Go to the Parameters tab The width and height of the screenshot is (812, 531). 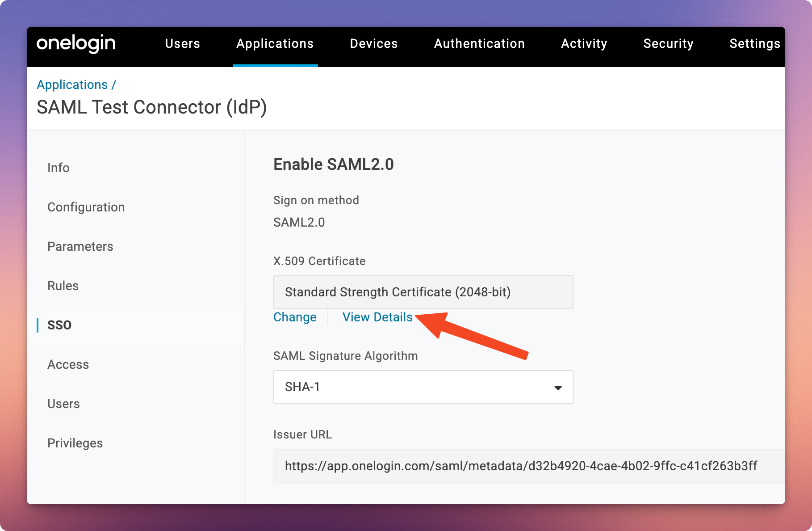[80, 246]
